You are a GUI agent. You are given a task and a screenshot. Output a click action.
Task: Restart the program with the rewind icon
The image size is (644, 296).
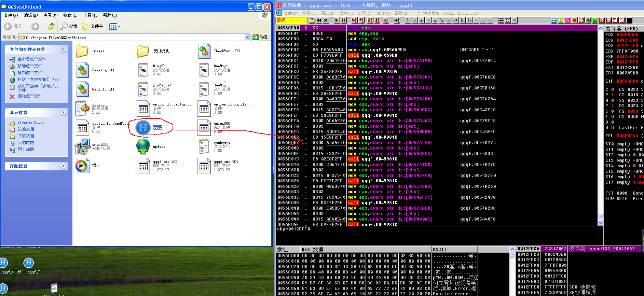tap(319, 20)
